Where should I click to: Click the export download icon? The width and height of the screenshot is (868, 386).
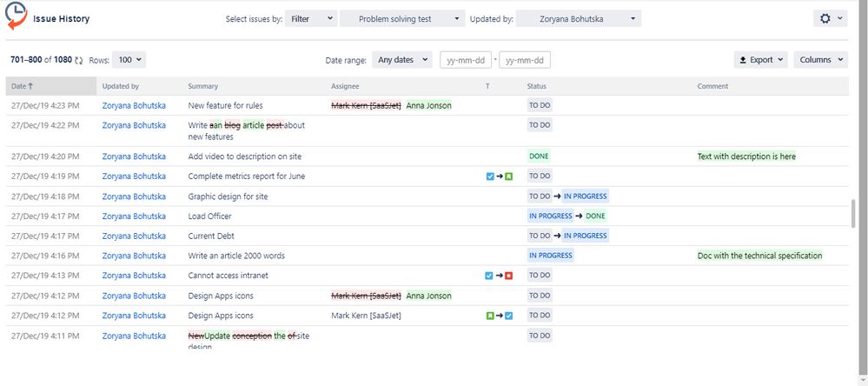[x=743, y=60]
